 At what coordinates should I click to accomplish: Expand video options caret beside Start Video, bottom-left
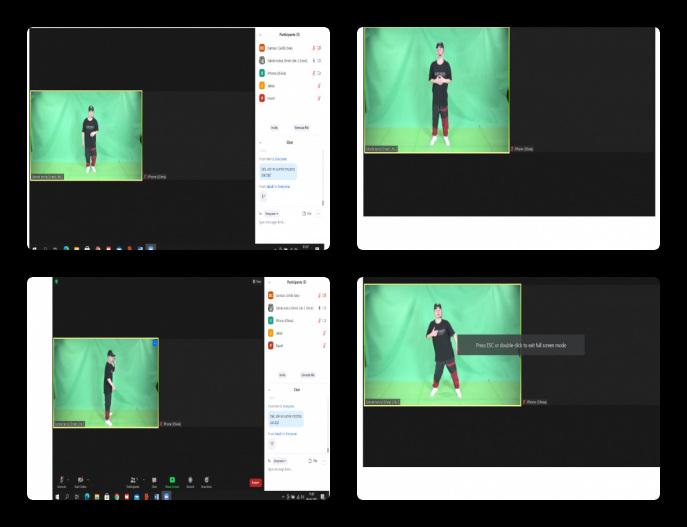point(88,480)
